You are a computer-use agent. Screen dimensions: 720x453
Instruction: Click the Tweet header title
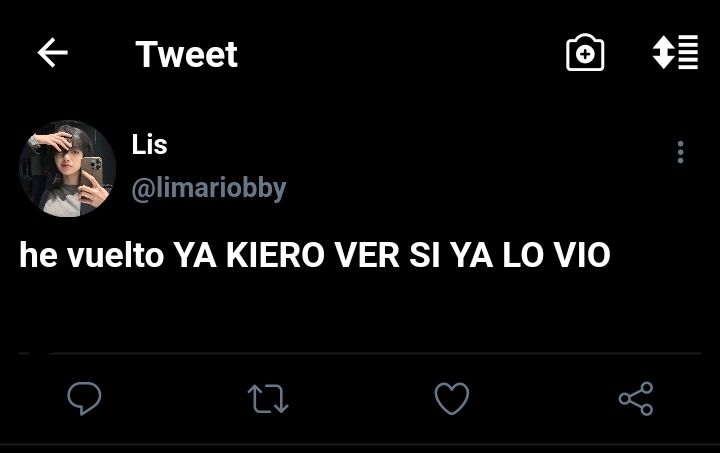click(x=186, y=54)
